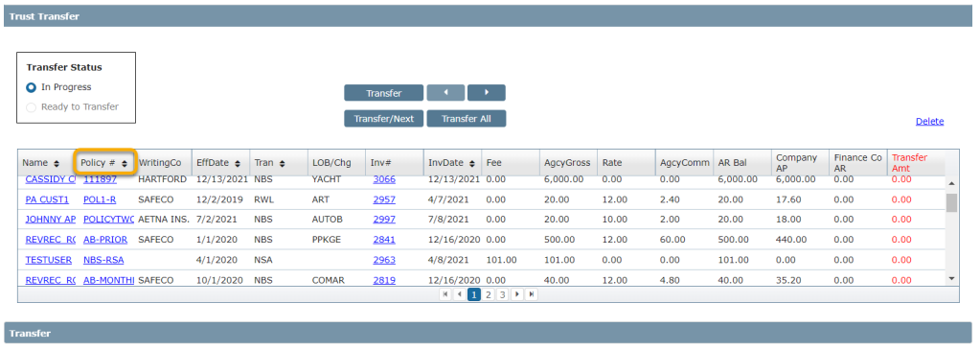Open page 3 of results
Screen dimensions: 980x350
(503, 294)
